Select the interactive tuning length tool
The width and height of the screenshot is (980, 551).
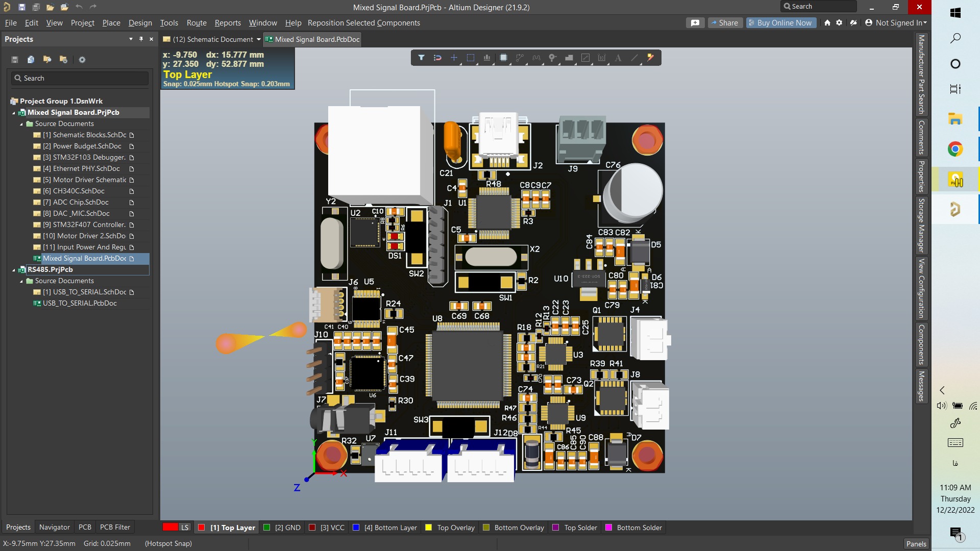click(536, 58)
